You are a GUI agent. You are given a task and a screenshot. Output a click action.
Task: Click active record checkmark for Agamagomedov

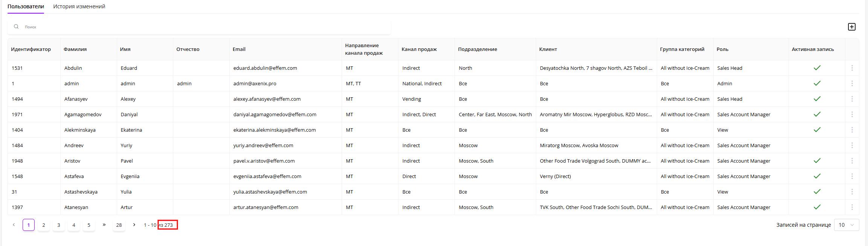[x=817, y=114]
